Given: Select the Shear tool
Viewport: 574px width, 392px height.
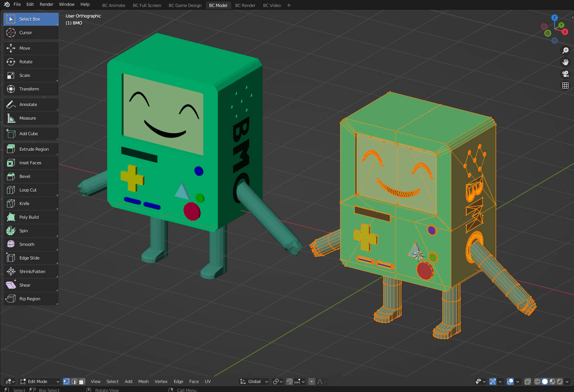Looking at the screenshot, I should 31,285.
